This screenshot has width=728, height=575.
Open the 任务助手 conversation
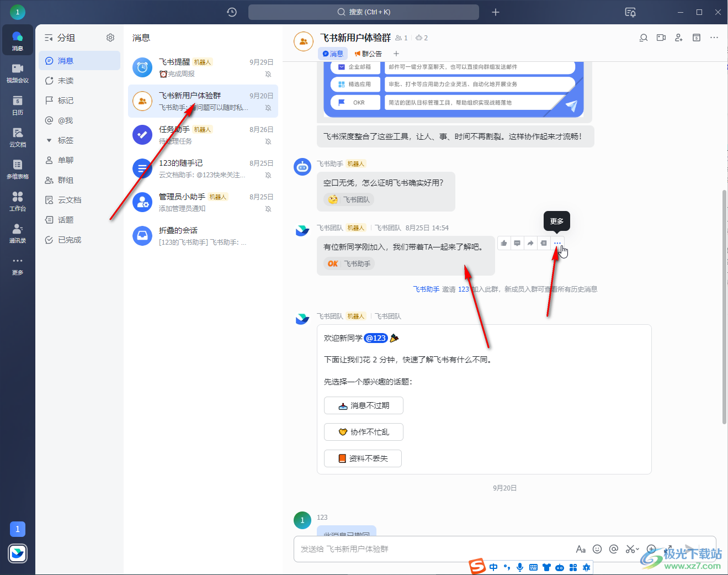coord(203,135)
